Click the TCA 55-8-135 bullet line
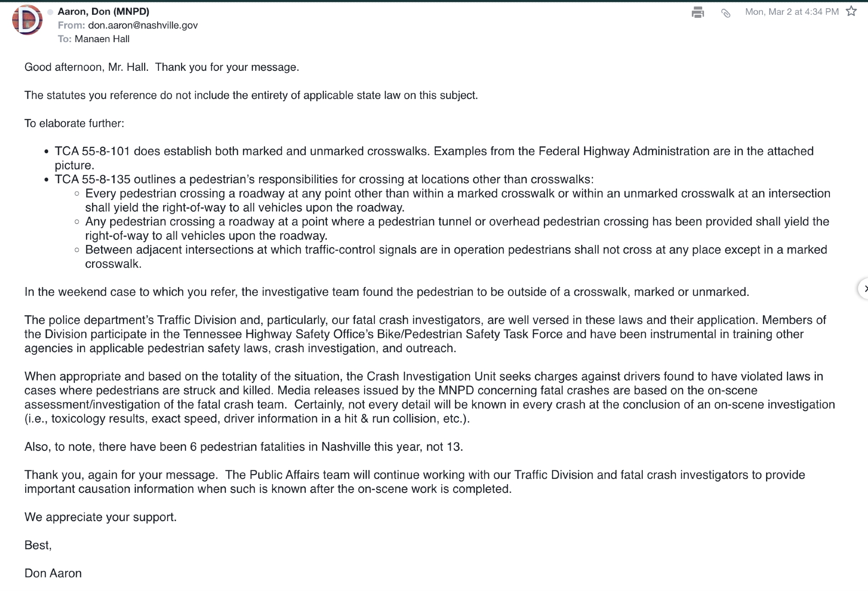The height and width of the screenshot is (591, 868). (324, 179)
